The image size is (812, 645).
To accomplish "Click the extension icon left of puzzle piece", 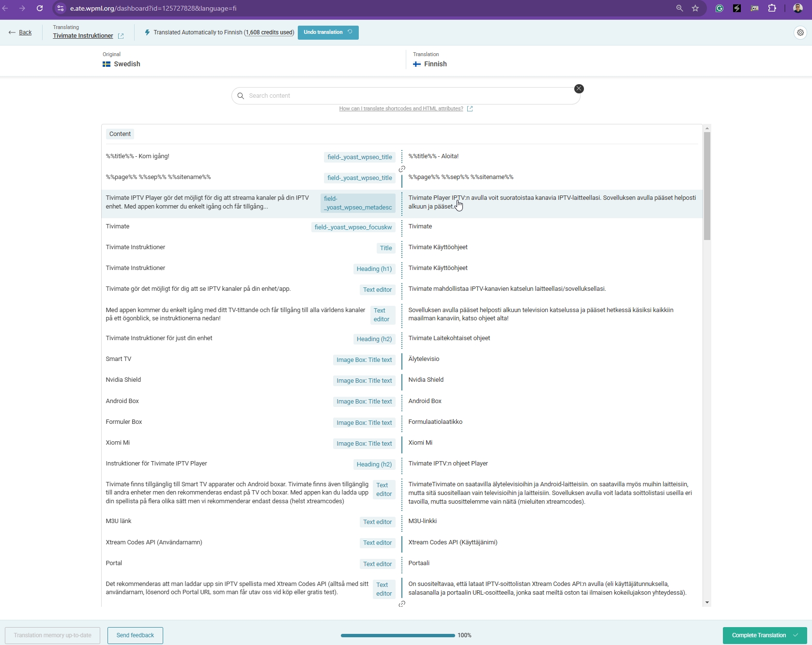I will 754,8.
